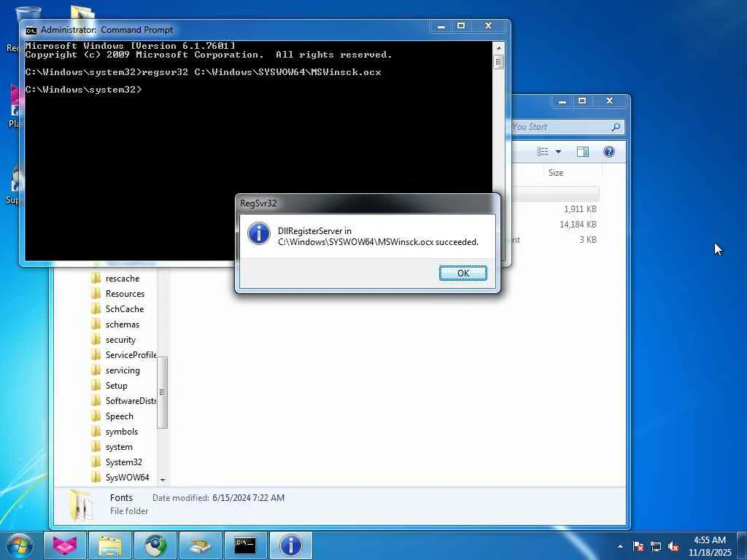Click the folder tree scrollbar thumb

point(162,392)
